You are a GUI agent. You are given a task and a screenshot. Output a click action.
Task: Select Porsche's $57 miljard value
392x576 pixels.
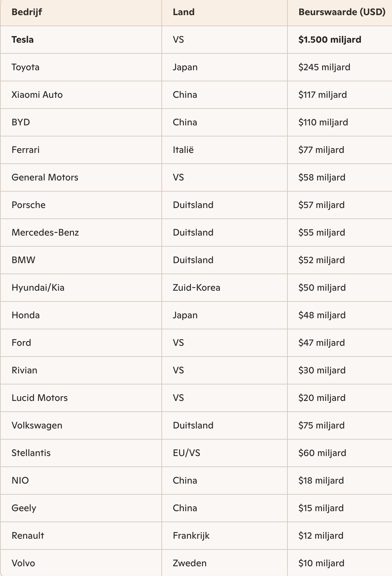coord(321,205)
